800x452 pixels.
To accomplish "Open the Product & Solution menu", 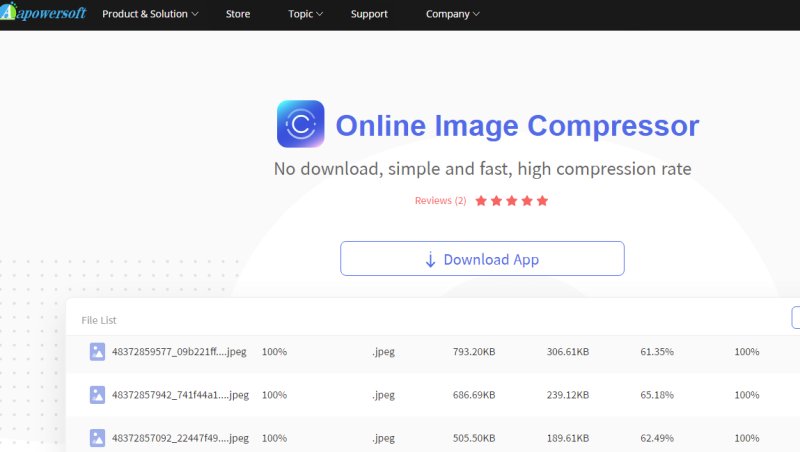I will click(150, 14).
